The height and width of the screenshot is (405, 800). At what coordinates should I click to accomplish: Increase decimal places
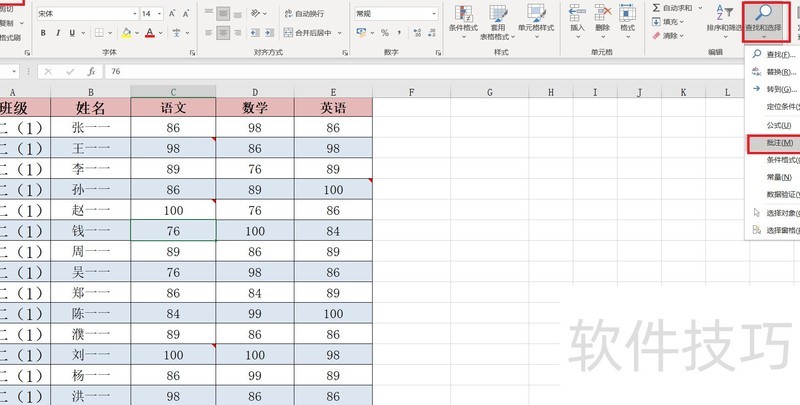417,33
